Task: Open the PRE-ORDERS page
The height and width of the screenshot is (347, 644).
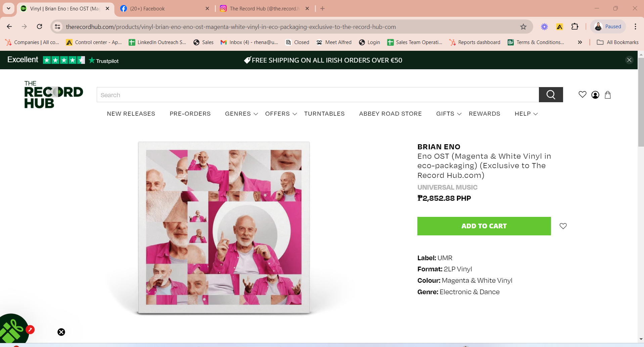Action: 190,114
